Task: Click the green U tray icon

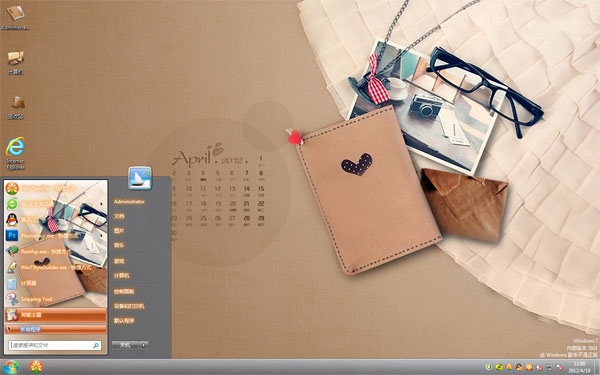Action: (x=489, y=367)
